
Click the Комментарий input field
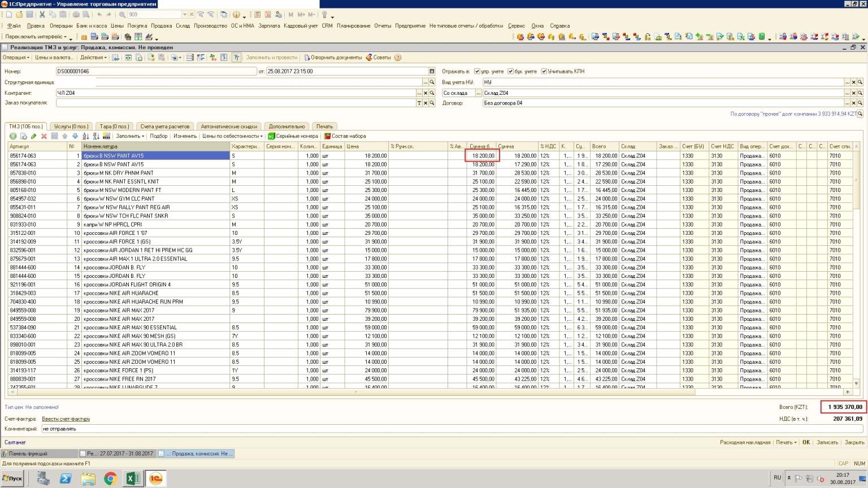452,429
